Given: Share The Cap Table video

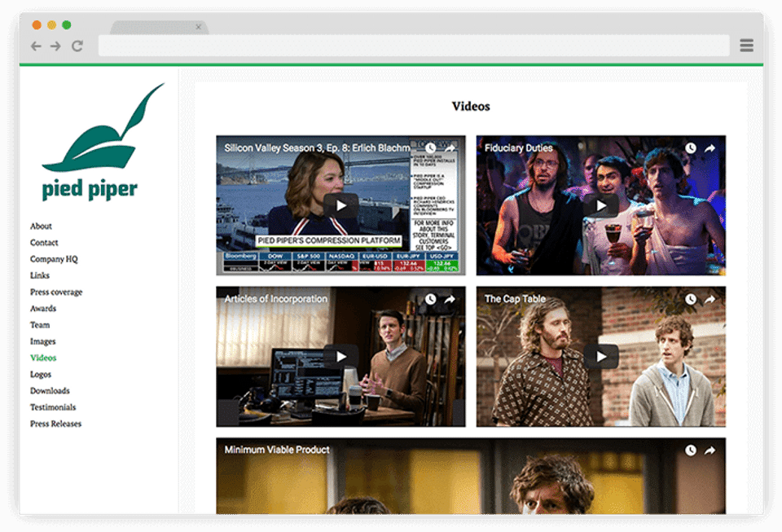Looking at the screenshot, I should [x=710, y=299].
